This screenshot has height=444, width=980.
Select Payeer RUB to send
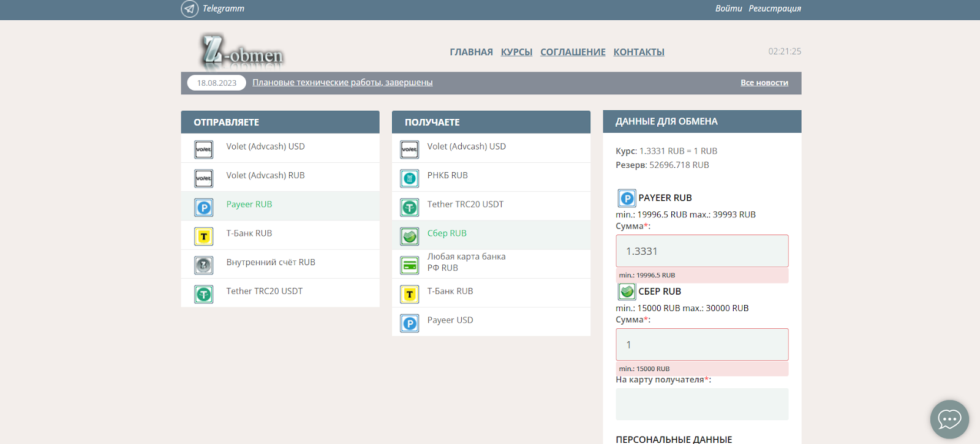[x=280, y=206]
